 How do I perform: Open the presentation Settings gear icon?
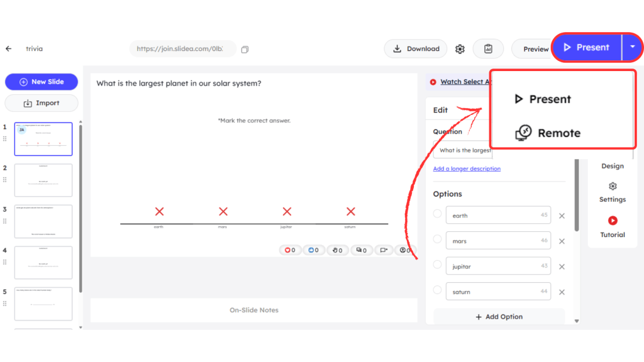460,48
